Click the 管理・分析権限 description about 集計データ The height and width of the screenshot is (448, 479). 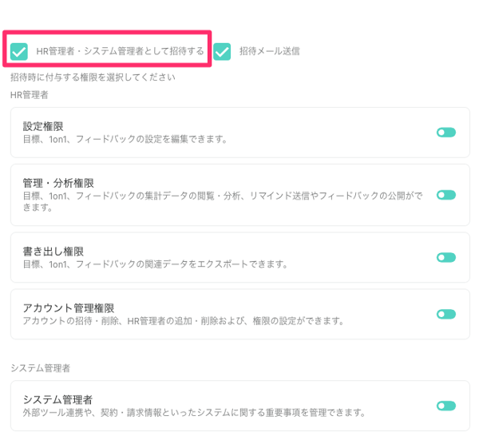222,196
